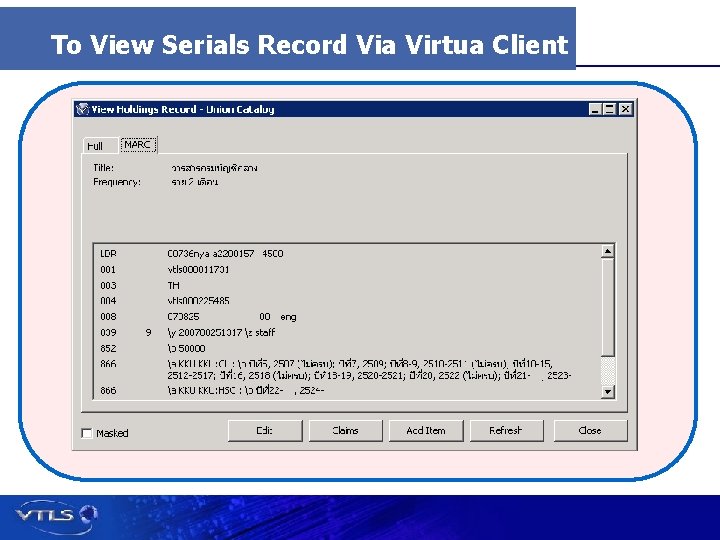Click the VTLS logo in the footer
720x540 pixels.
(x=56, y=516)
